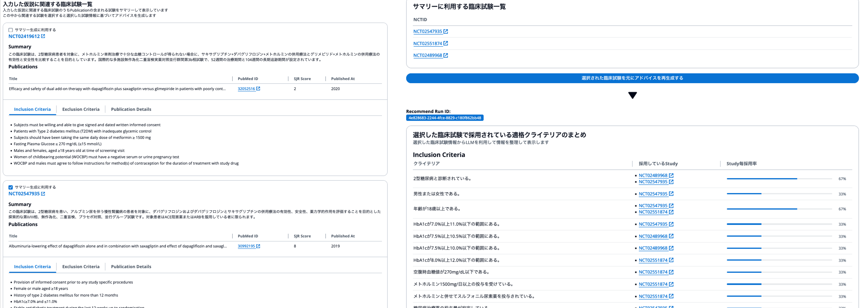The height and width of the screenshot is (308, 868).
Task: Open Exclusion Criteria tab in NCT02419612 card
Action: click(81, 109)
